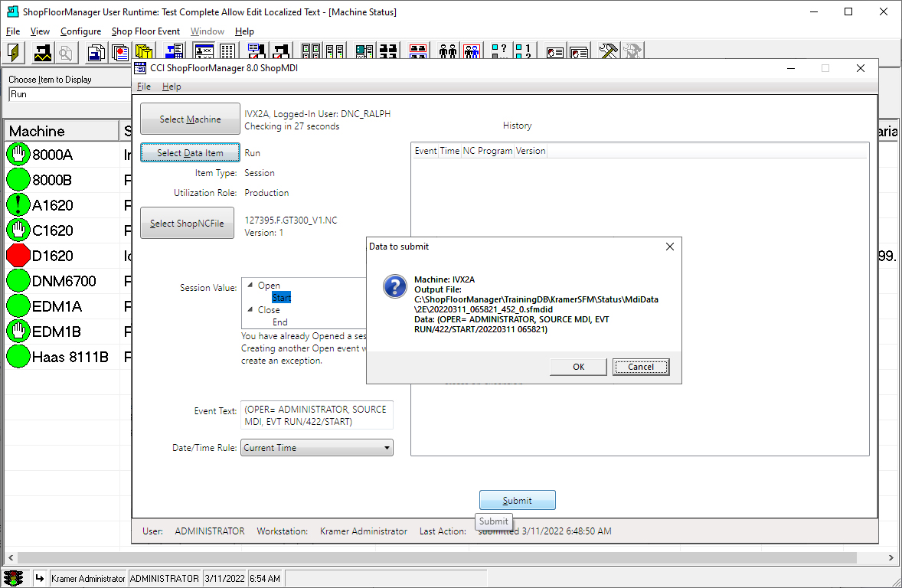Click the hammer and wrench tools icon
This screenshot has height=588, width=902.
(x=608, y=51)
